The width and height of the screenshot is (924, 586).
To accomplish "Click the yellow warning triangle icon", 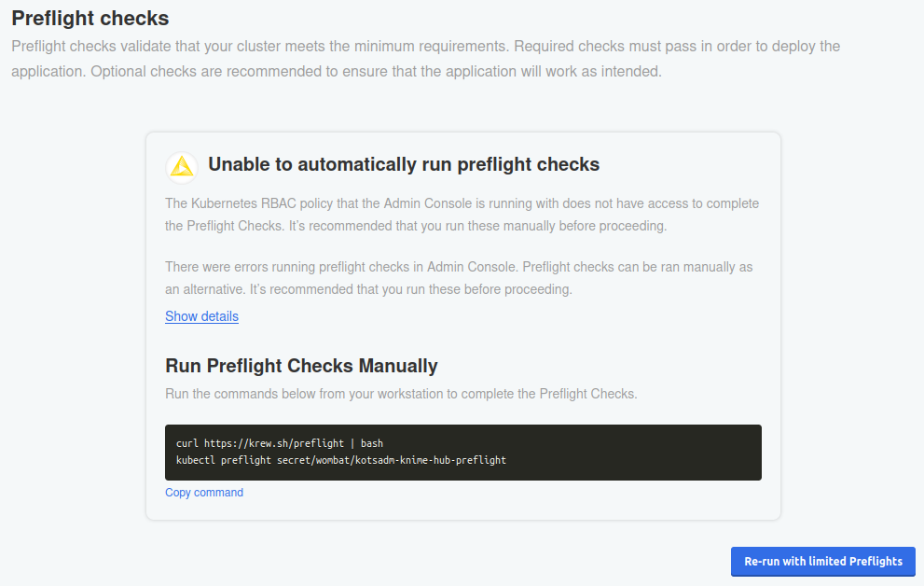I will pos(182,166).
